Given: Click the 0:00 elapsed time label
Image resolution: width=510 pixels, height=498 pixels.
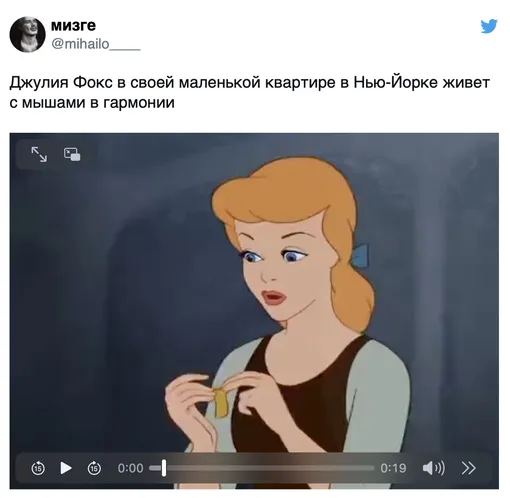Looking at the screenshot, I should [130, 468].
